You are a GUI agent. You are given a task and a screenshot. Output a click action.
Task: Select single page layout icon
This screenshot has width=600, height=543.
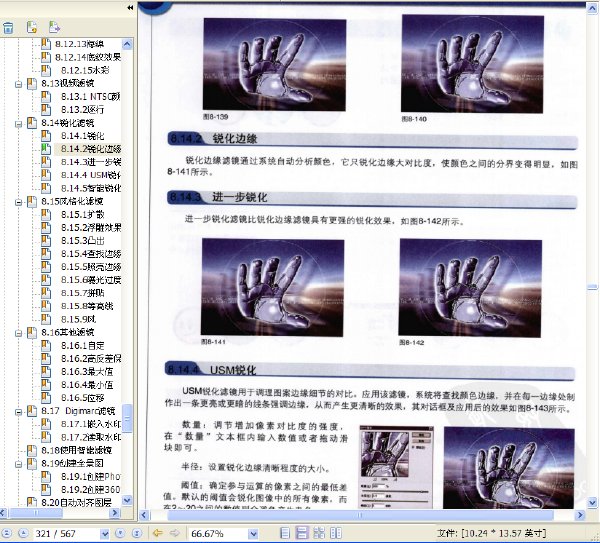point(285,533)
